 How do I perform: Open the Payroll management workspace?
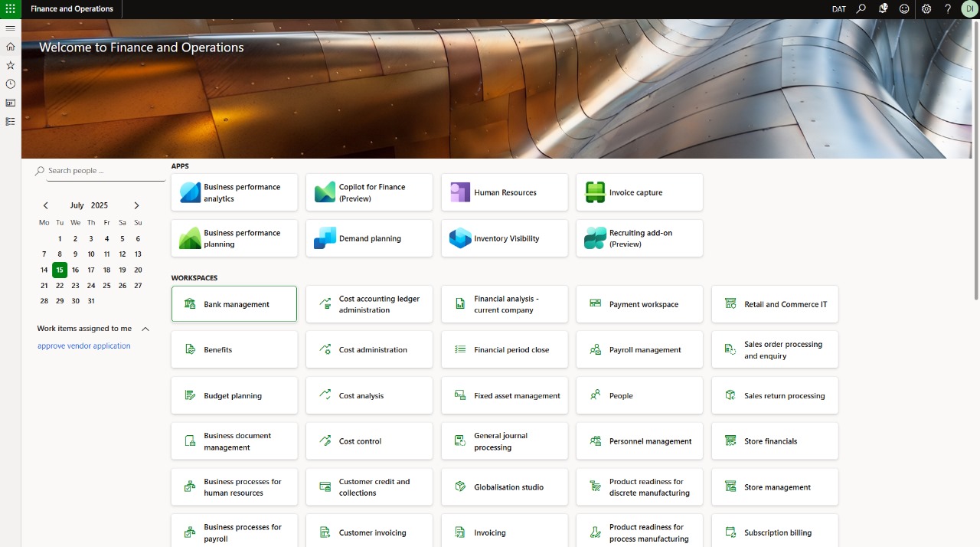[x=639, y=350]
